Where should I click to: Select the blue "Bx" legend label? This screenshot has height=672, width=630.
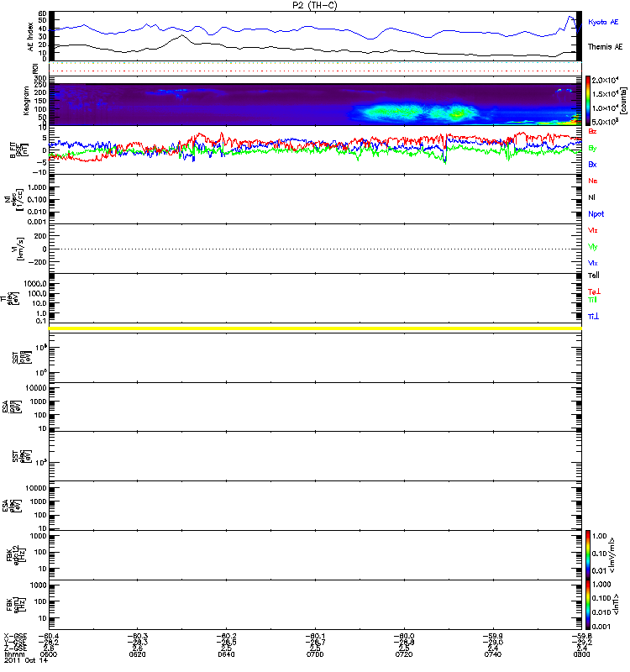click(x=592, y=164)
